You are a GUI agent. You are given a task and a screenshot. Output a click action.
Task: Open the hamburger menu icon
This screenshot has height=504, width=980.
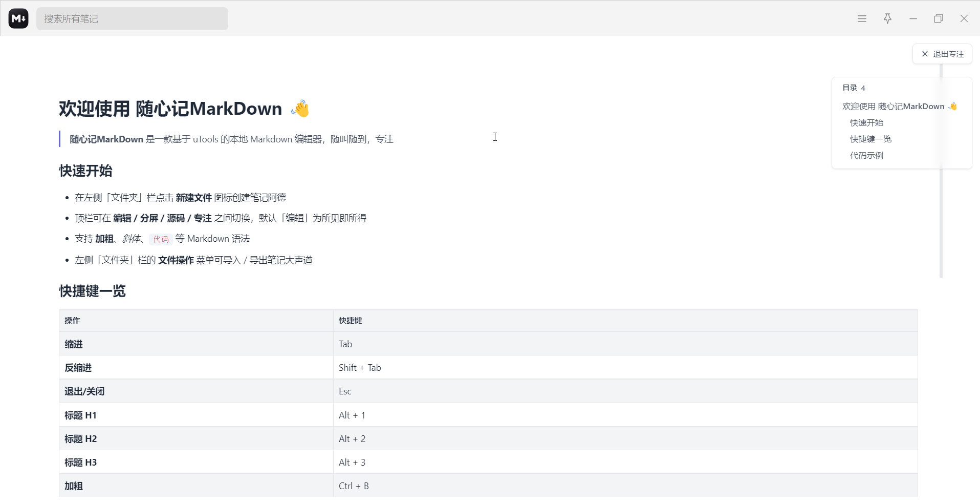[x=862, y=18]
